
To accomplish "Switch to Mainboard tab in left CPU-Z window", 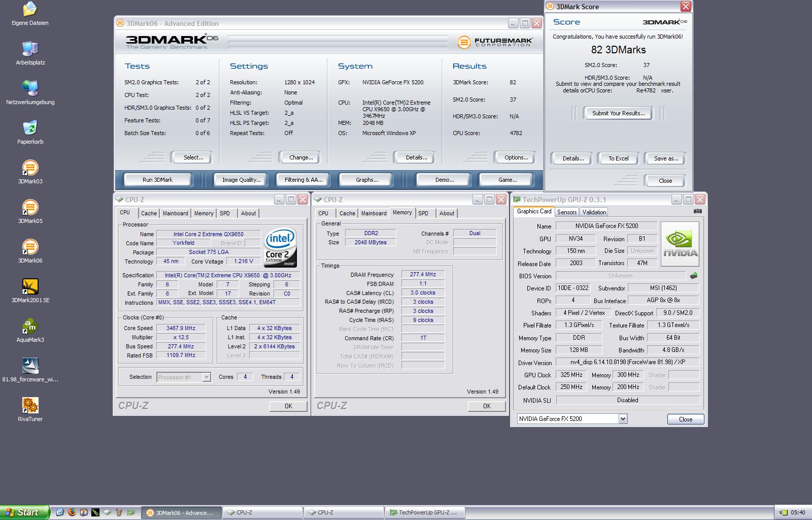I will 175,213.
